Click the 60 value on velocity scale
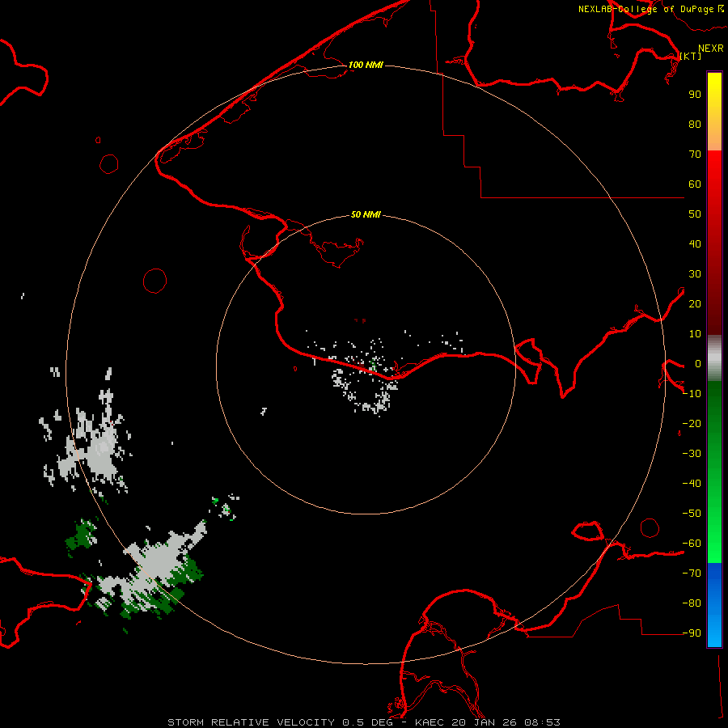 pyautogui.click(x=695, y=184)
